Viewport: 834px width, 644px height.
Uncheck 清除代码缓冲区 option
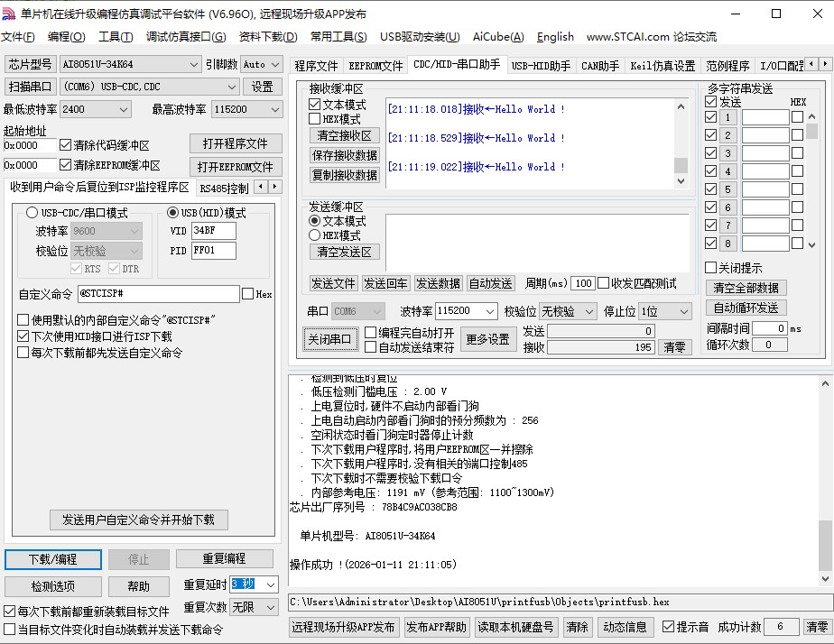pyautogui.click(x=68, y=144)
